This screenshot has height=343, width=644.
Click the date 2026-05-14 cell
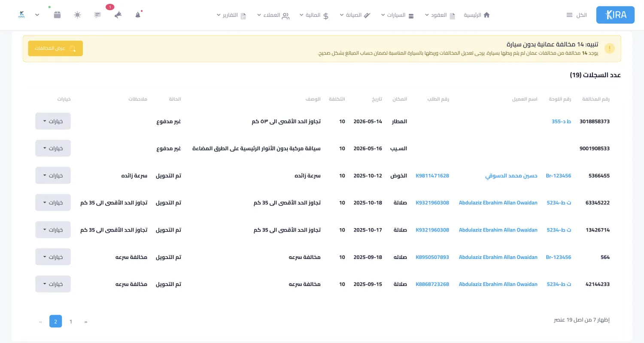pyautogui.click(x=368, y=121)
